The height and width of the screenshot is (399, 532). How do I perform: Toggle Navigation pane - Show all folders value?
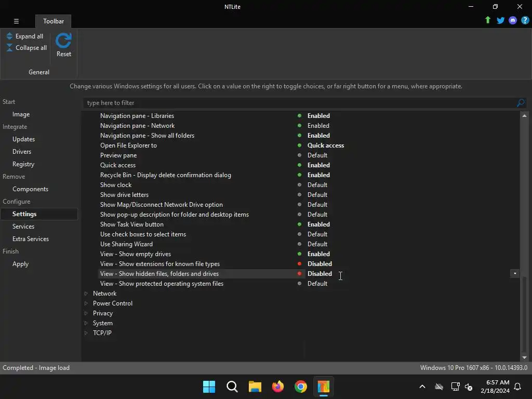click(x=318, y=136)
